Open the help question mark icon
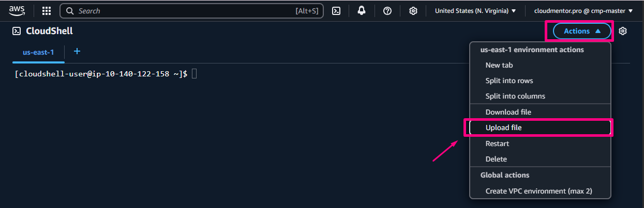The width and height of the screenshot is (644, 208). pos(387,11)
